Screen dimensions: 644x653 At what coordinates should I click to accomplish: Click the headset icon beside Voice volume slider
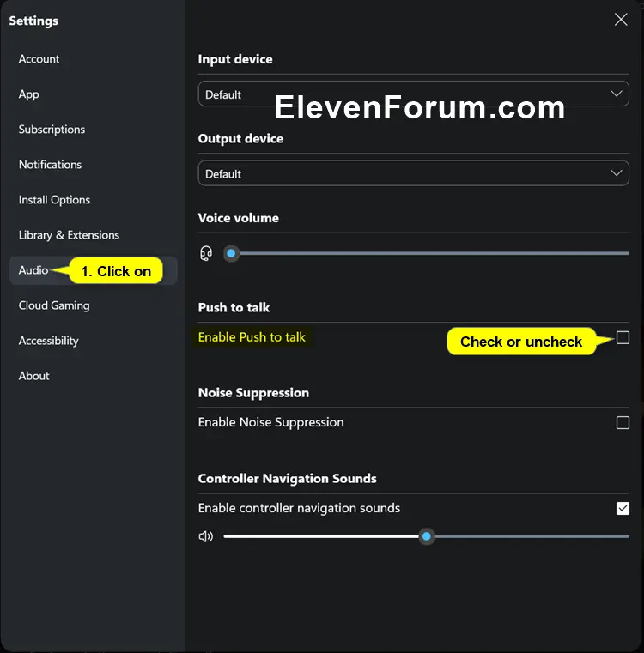click(206, 253)
